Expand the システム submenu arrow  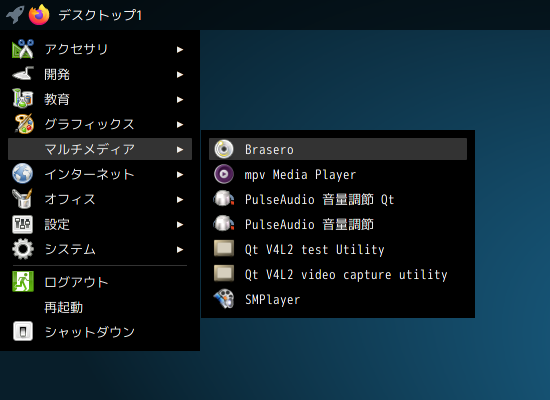(x=180, y=249)
